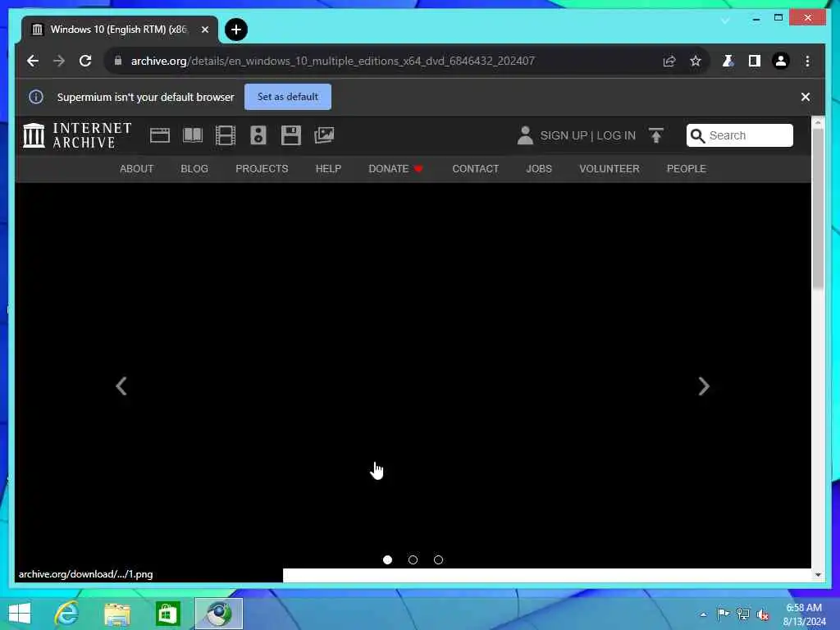Open the Texts book icon
This screenshot has height=630, width=840.
193,135
